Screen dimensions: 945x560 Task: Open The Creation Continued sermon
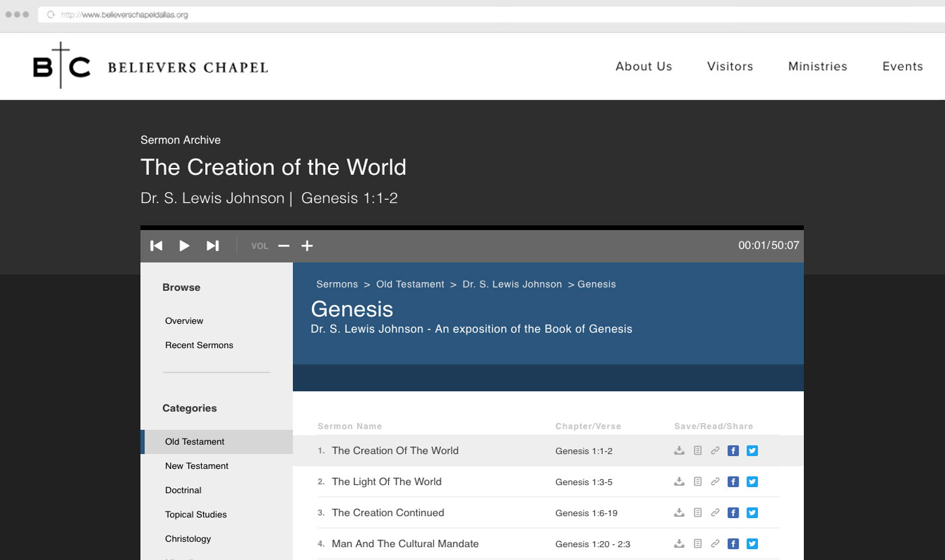coord(387,513)
